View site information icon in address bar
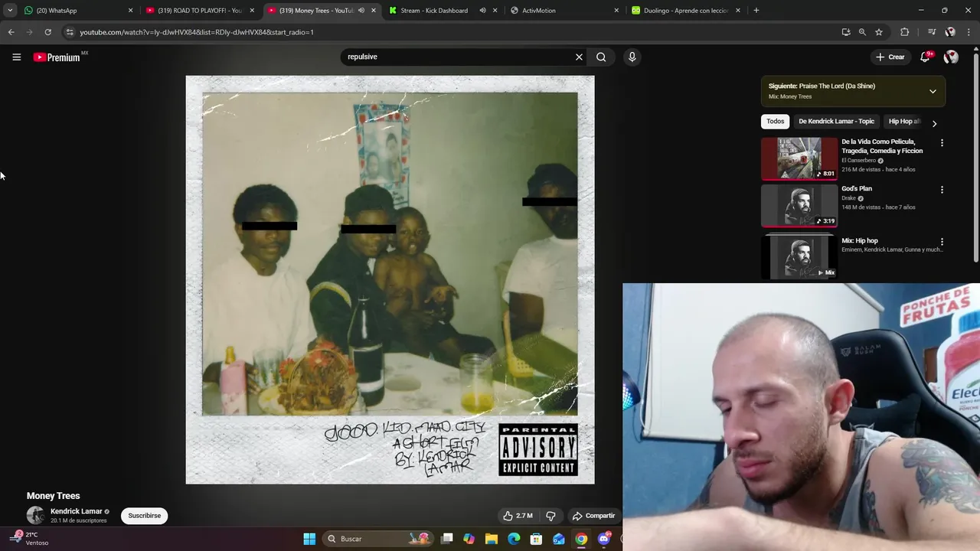The image size is (980, 551). coord(70,32)
